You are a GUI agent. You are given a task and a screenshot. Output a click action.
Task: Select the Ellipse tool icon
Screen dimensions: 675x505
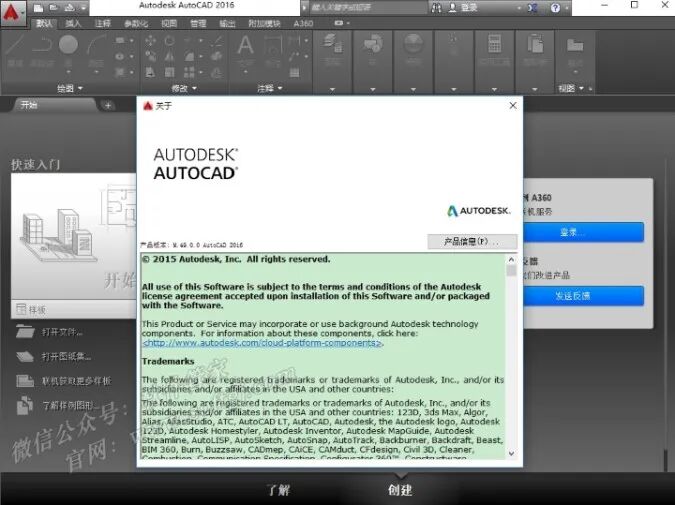pos(120,56)
